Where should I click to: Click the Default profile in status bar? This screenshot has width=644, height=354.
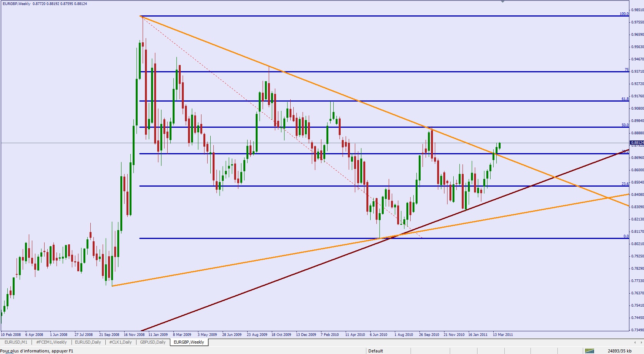click(376, 351)
